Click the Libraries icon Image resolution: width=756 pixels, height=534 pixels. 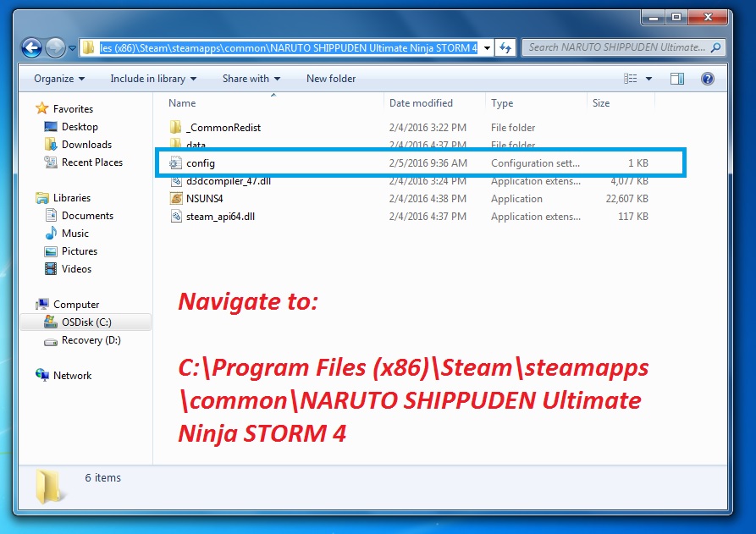[42, 197]
